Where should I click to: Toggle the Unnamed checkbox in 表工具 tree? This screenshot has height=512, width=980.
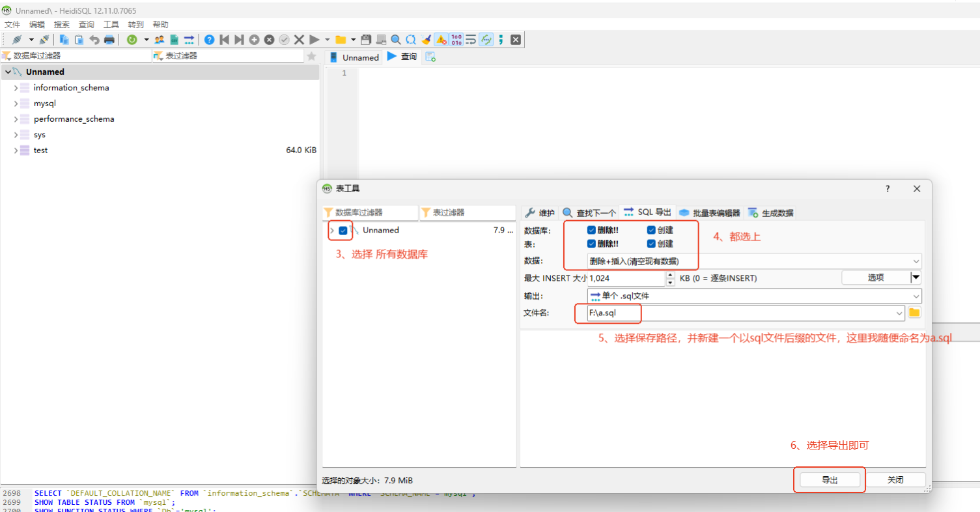(343, 230)
